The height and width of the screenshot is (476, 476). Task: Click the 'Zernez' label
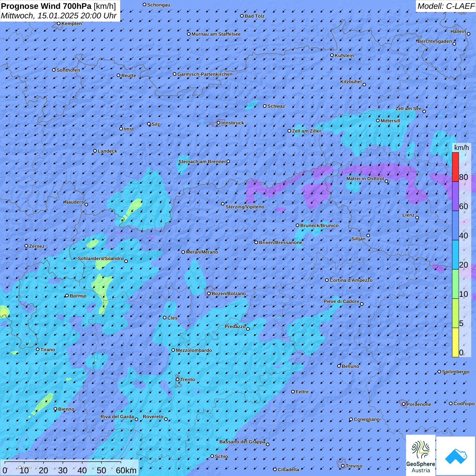point(37,246)
